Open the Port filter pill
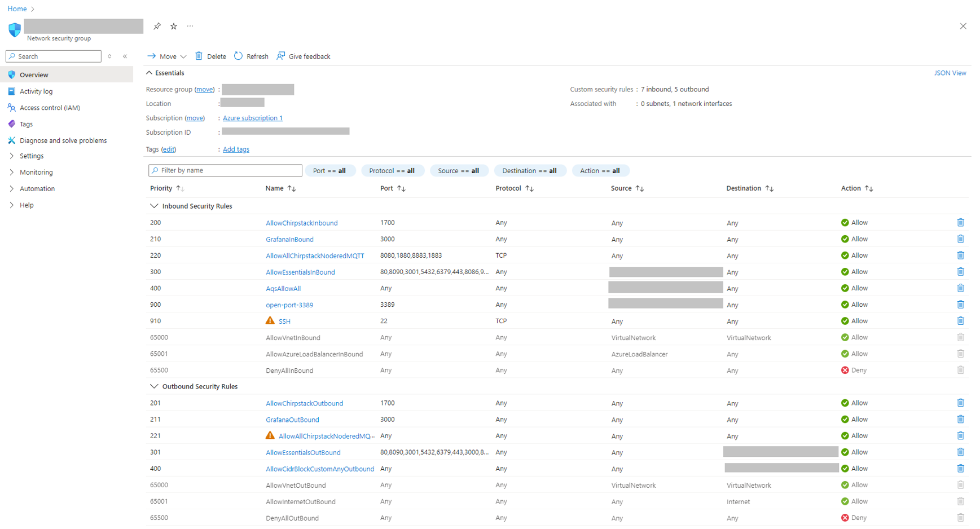Image resolution: width=980 pixels, height=529 pixels. click(x=330, y=171)
